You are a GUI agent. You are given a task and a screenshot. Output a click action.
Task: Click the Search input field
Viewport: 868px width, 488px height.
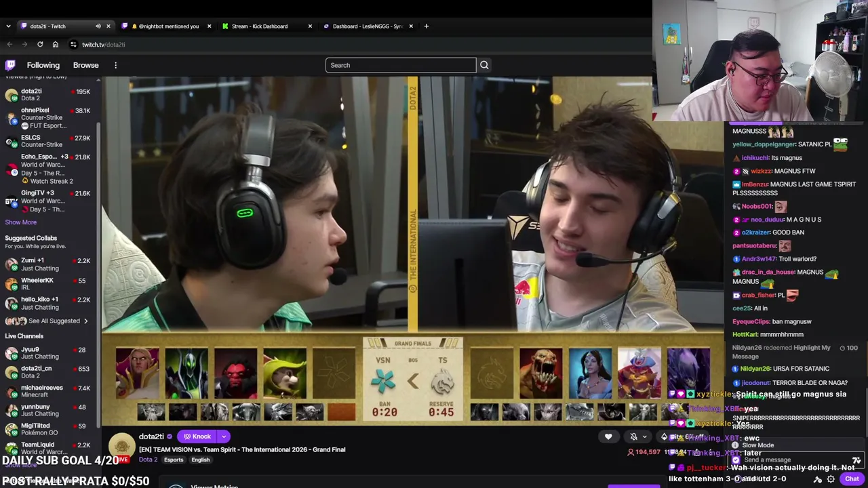401,65
